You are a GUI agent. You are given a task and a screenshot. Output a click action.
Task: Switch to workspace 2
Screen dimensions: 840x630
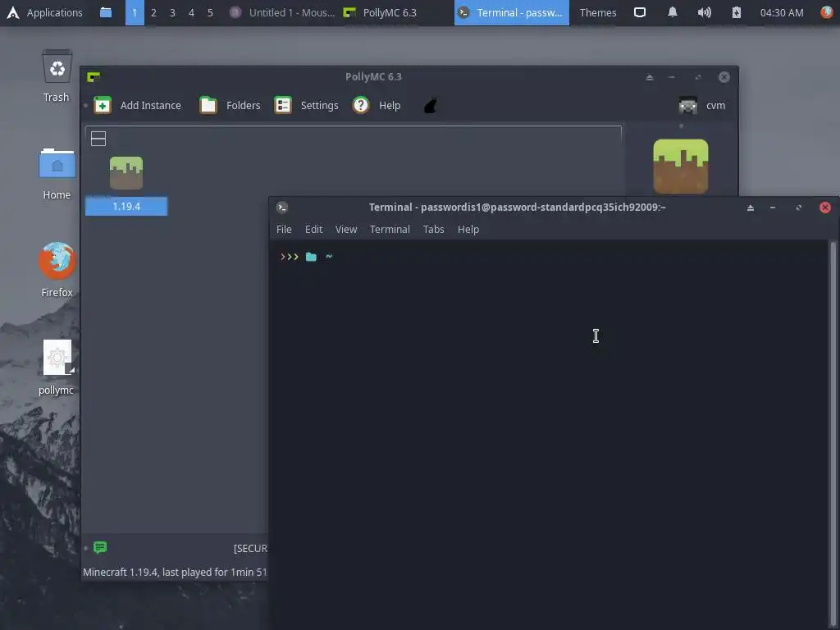click(153, 12)
